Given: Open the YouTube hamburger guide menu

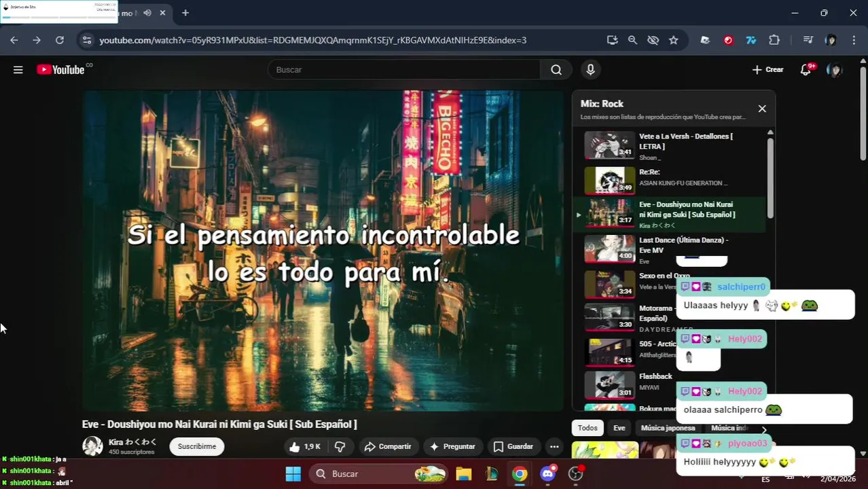Looking at the screenshot, I should [18, 69].
